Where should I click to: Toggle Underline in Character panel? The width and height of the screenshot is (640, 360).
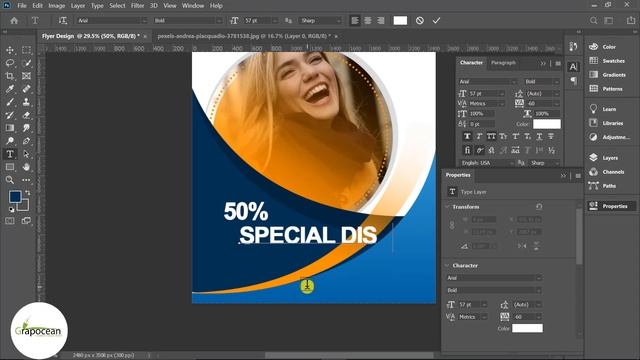[540, 136]
